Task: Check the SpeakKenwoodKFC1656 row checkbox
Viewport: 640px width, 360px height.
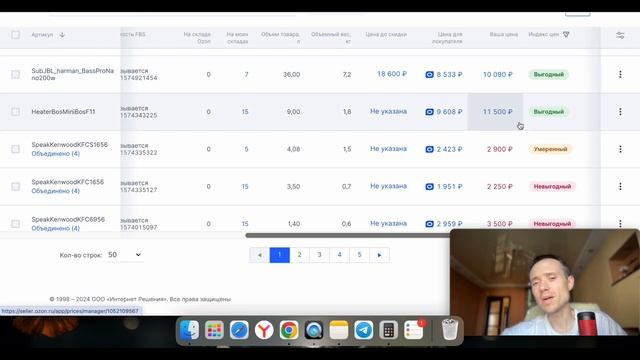Action: coord(16,187)
